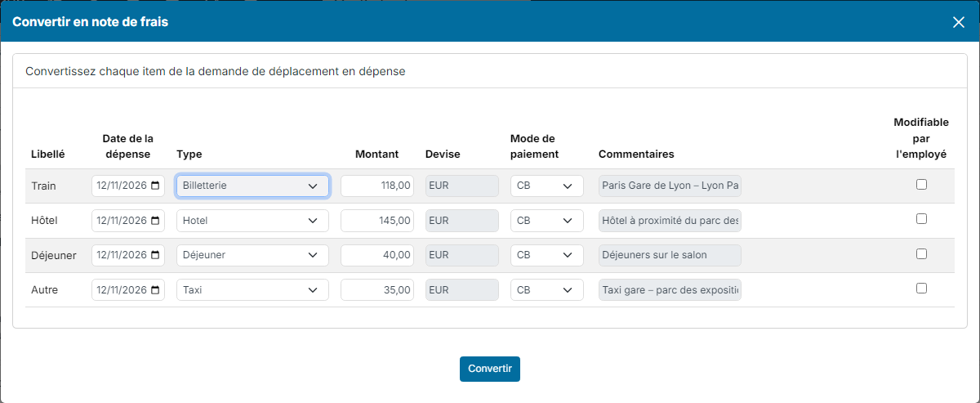
Task: Click the Déjeuner row label
Action: click(x=54, y=255)
